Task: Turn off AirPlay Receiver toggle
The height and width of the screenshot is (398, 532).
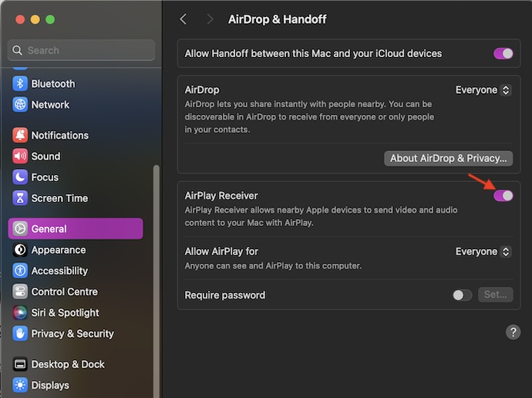Action: [x=503, y=196]
